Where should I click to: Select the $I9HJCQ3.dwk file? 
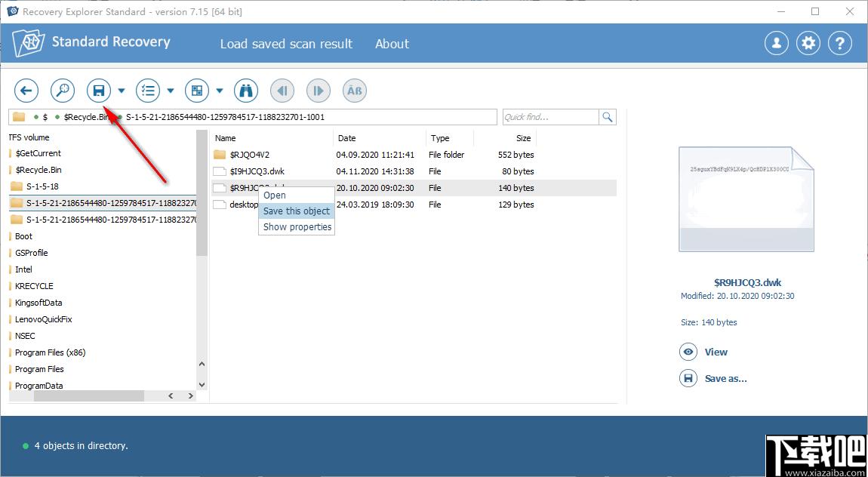pos(414,171)
